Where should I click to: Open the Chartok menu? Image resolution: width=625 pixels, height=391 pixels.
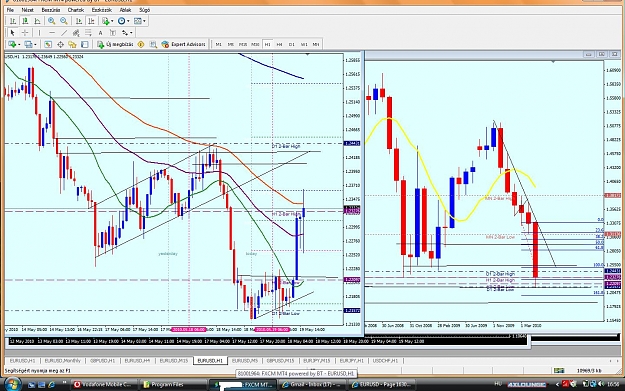click(76, 10)
